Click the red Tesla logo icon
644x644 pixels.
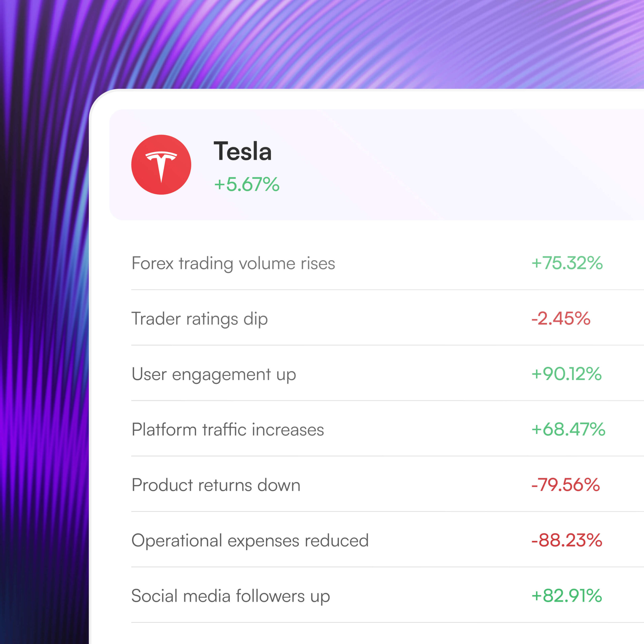tap(161, 165)
